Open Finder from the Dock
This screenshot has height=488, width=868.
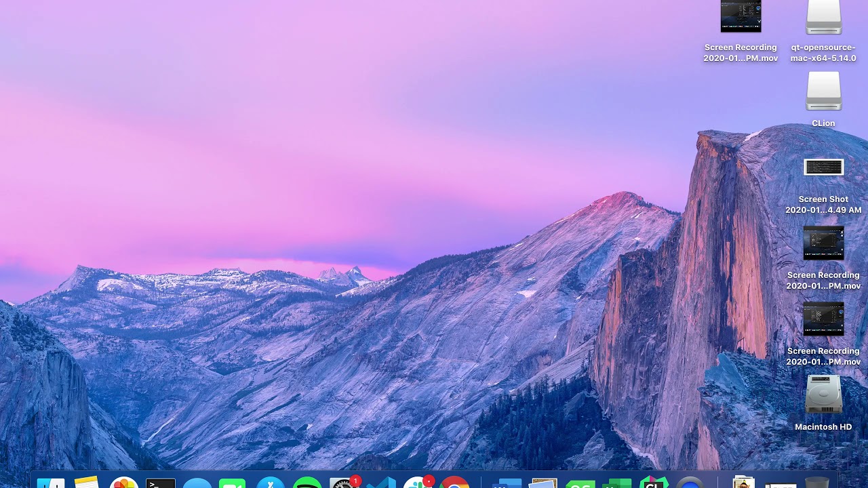(x=51, y=483)
